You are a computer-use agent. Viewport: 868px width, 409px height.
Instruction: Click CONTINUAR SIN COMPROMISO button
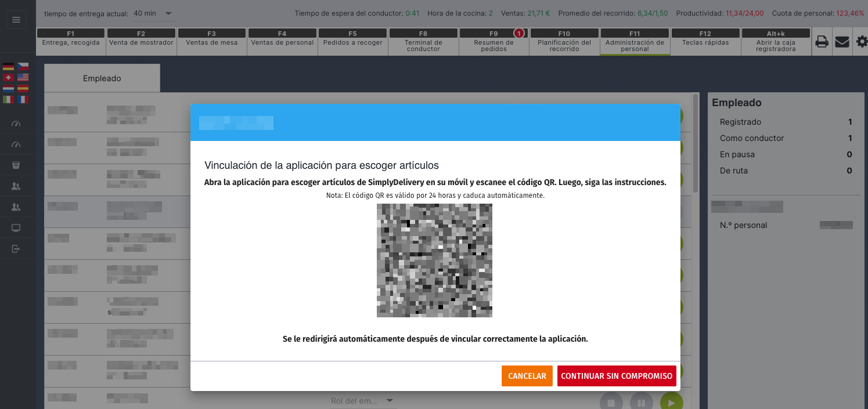pos(617,376)
